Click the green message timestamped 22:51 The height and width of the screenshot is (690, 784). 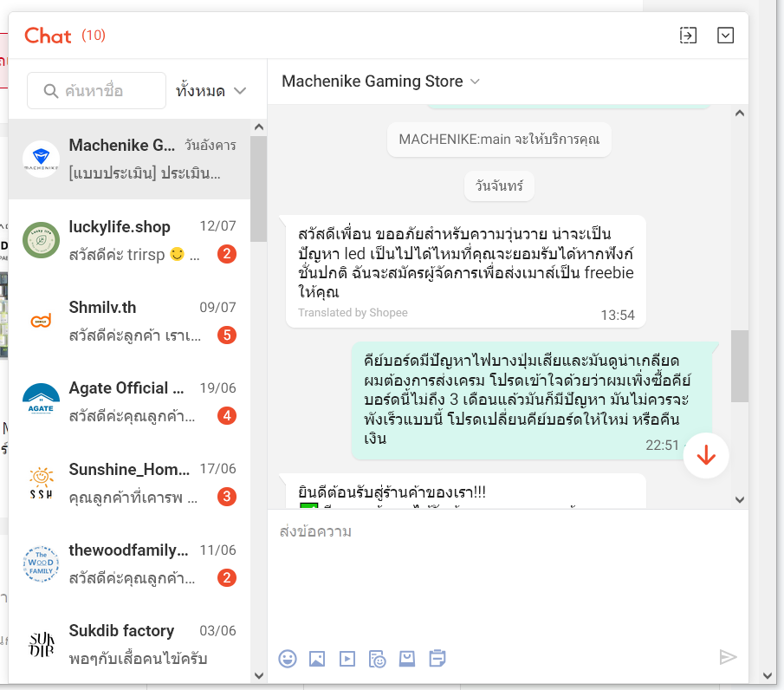coord(532,400)
